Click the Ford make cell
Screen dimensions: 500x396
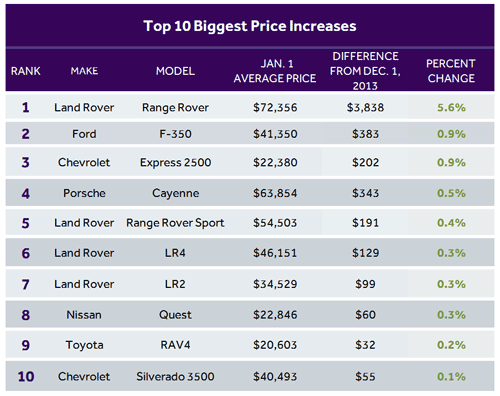point(84,134)
